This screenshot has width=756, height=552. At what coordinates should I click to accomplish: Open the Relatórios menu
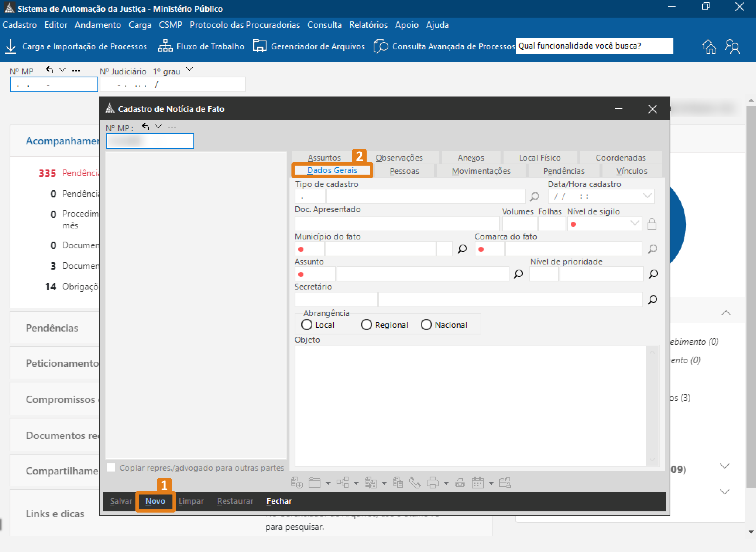click(368, 25)
